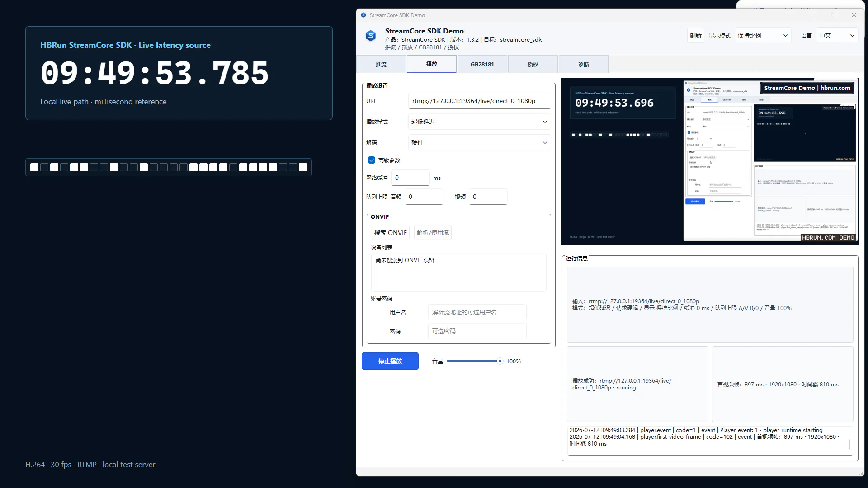This screenshot has height=488, width=868.
Task: Click the 解析/使用流 button
Action: pyautogui.click(x=433, y=233)
